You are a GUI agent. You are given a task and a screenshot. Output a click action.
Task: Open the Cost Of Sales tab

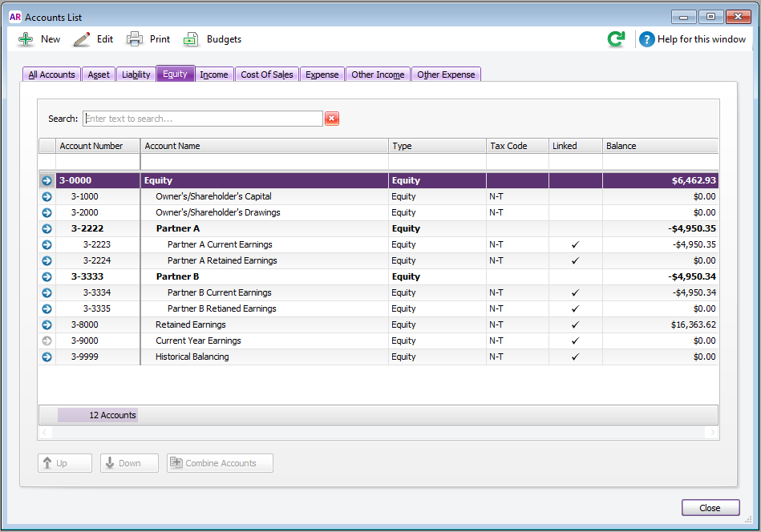click(267, 75)
